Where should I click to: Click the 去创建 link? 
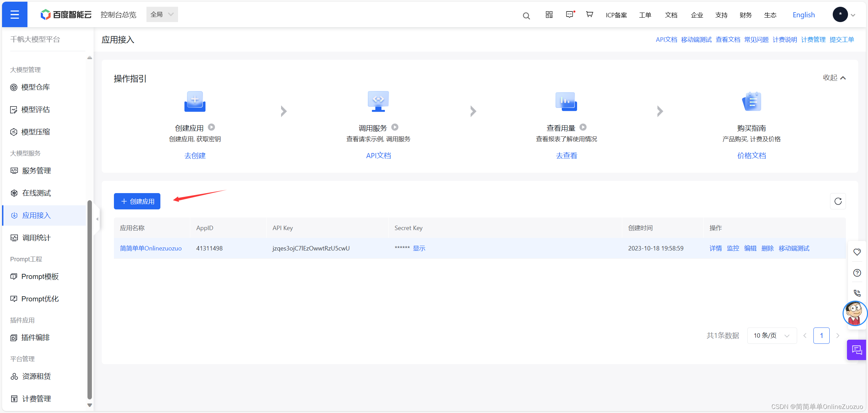point(195,156)
